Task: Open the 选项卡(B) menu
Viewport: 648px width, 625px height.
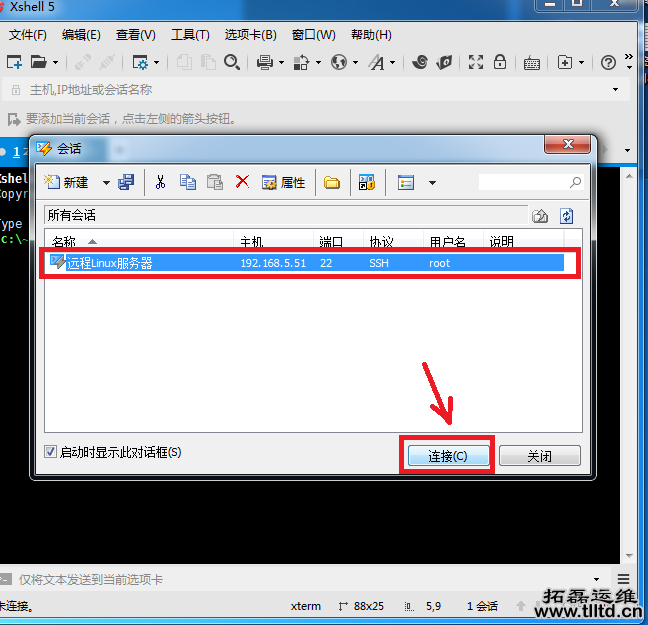Action: coord(250,34)
